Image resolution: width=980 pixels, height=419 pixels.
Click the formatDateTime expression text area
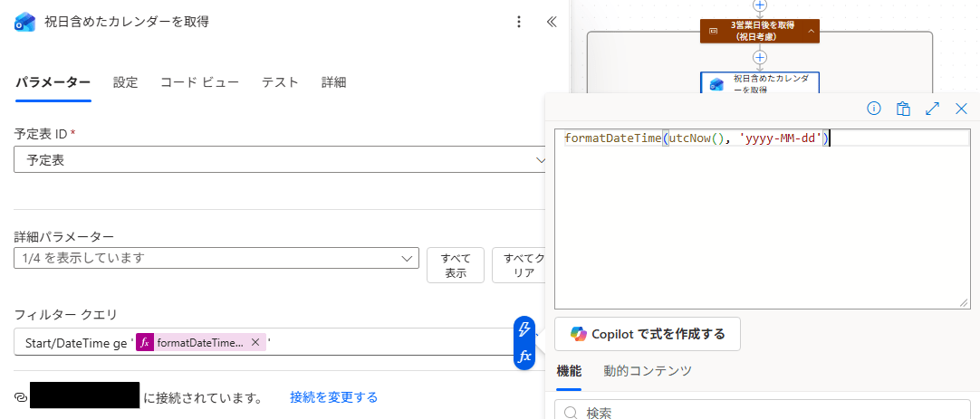coord(761,217)
